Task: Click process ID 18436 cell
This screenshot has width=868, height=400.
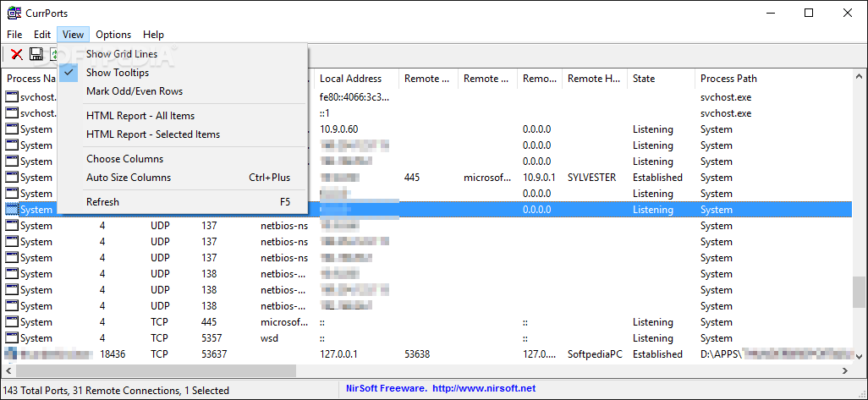Action: point(113,354)
